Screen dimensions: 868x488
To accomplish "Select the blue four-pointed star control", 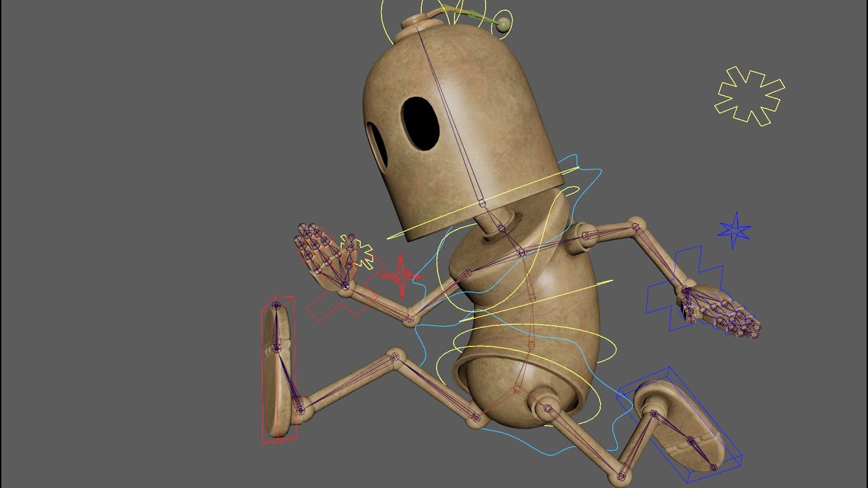I will [x=734, y=230].
